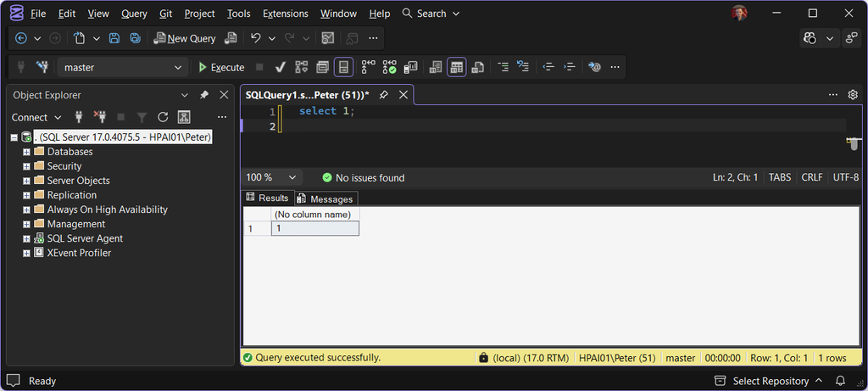Open top toolbar overflow ellipsis after Activity Monitor

click(x=373, y=38)
